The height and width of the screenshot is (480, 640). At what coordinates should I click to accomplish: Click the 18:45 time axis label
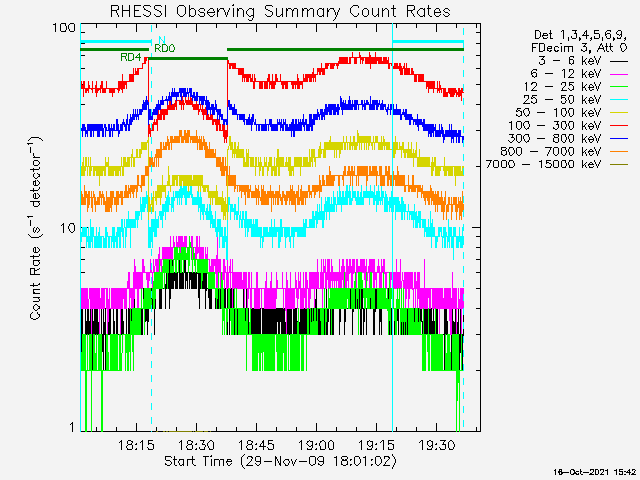256,445
